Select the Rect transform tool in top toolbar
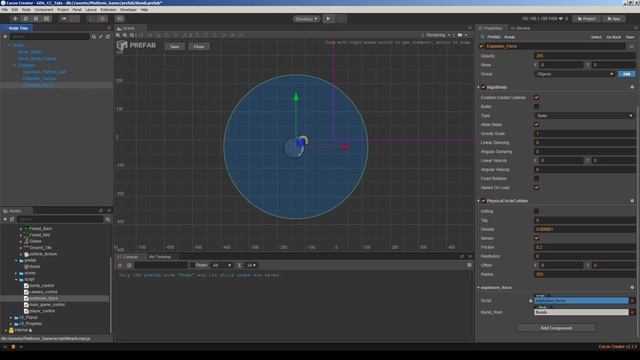 click(47, 19)
